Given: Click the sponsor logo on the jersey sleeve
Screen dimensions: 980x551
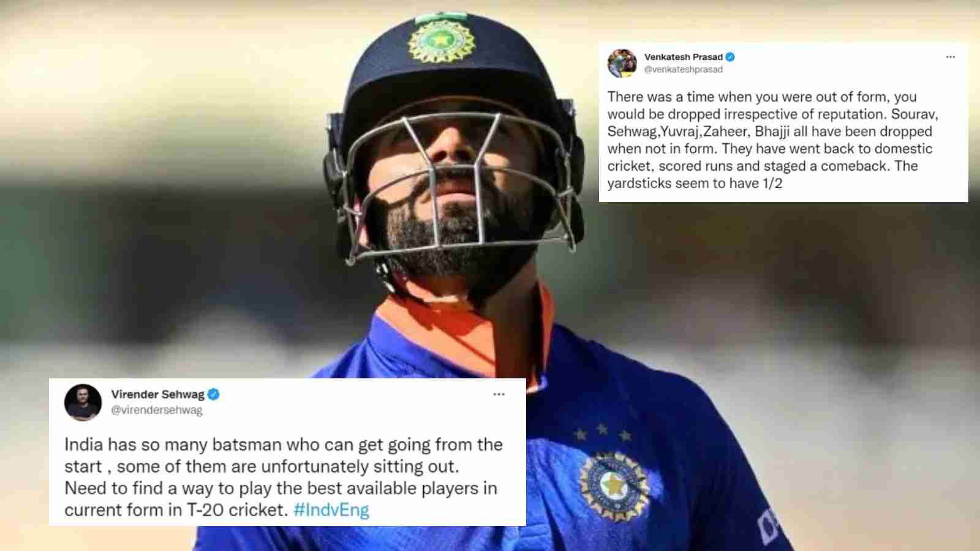Looking at the screenshot, I should coord(769,523).
